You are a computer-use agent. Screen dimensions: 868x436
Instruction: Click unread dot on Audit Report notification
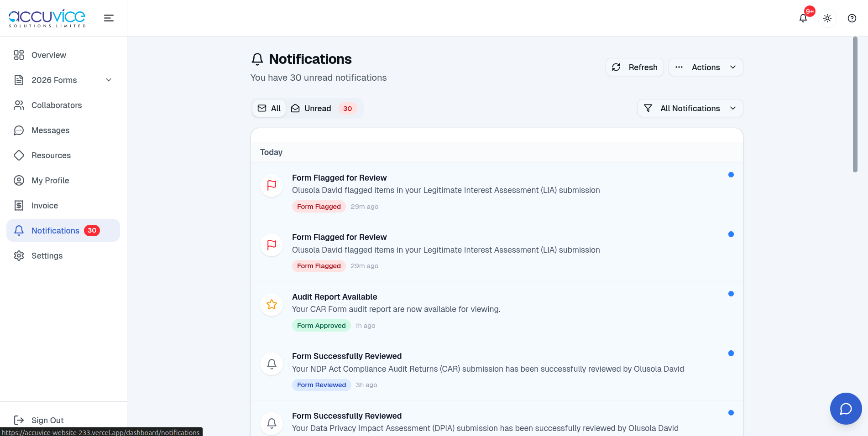[731, 294]
